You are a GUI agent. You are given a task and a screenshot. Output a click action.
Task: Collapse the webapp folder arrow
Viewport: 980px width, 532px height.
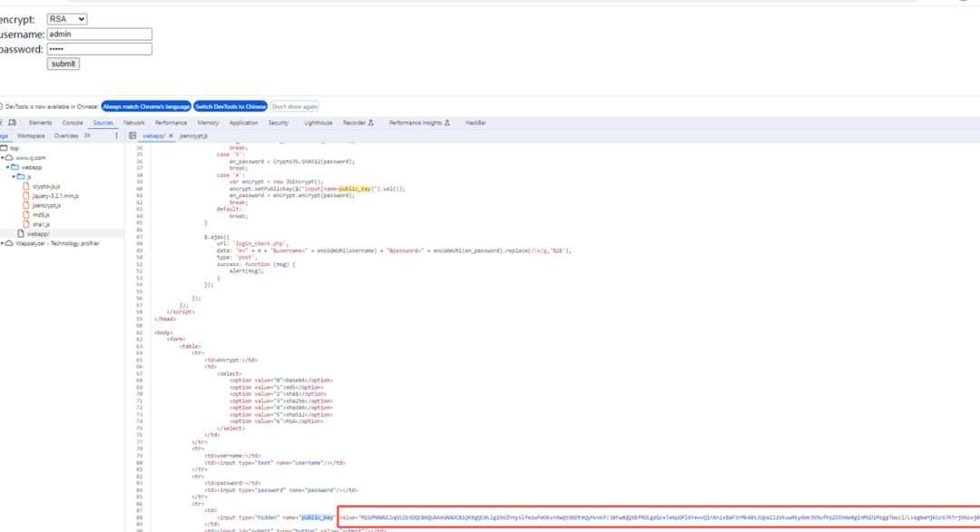click(8, 168)
